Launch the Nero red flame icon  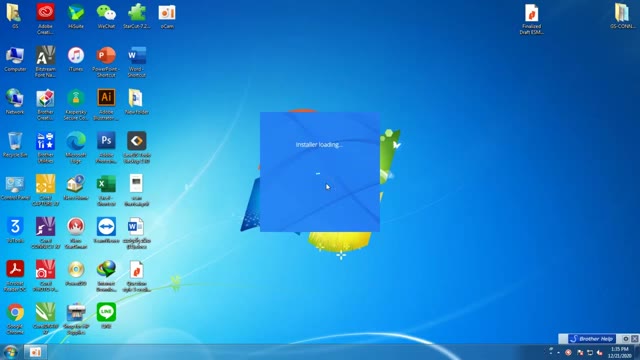pos(76,233)
